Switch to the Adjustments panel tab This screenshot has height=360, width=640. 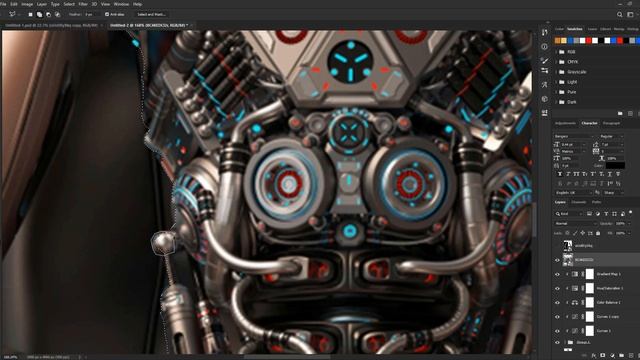coord(565,123)
